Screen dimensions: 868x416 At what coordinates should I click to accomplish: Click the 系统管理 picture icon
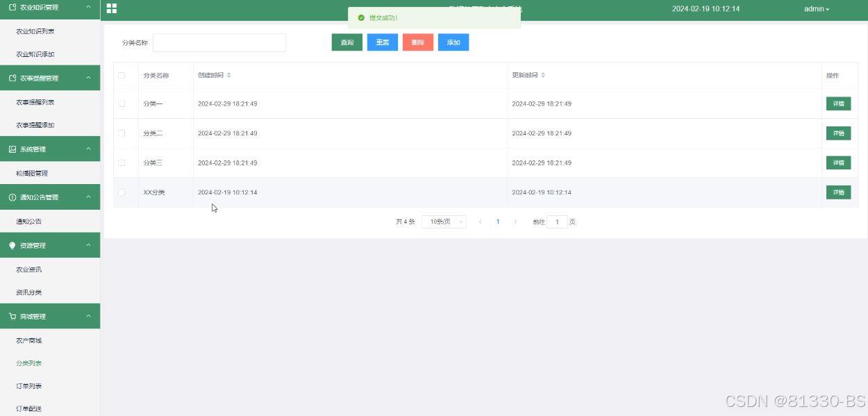(x=12, y=149)
